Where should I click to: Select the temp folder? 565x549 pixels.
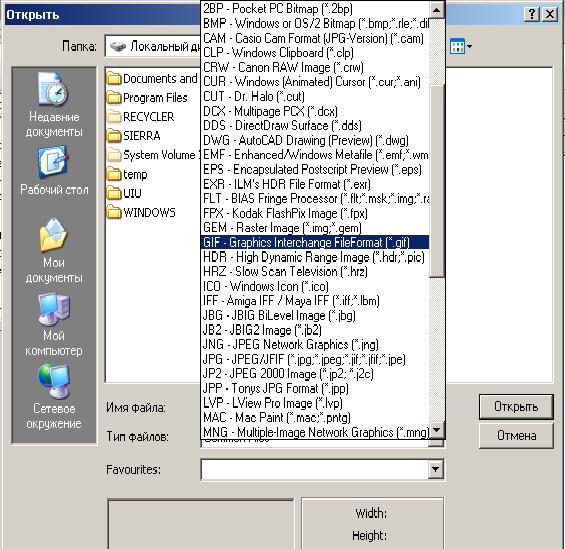[x=127, y=174]
